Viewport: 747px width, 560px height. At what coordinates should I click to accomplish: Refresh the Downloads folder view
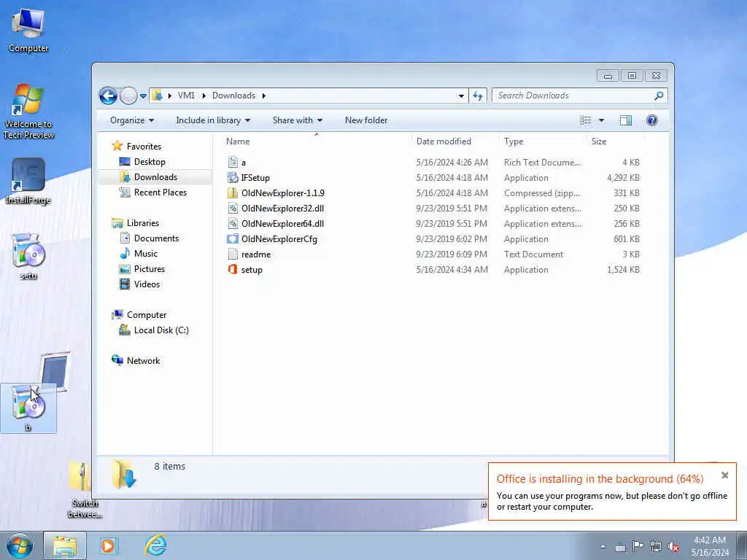coord(478,96)
